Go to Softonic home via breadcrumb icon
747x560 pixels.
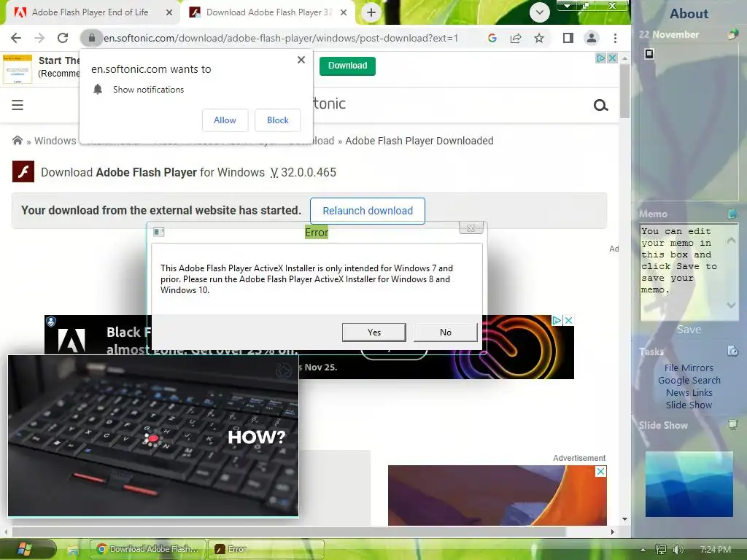[18, 140]
